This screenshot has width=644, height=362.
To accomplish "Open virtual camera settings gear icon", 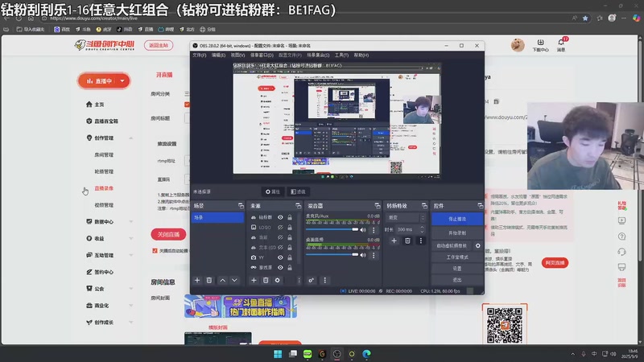I will coord(477,245).
